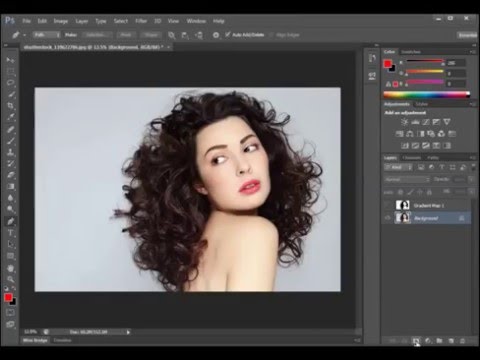The width and height of the screenshot is (480, 360).
Task: Select the Crop tool
Action: click(10, 106)
